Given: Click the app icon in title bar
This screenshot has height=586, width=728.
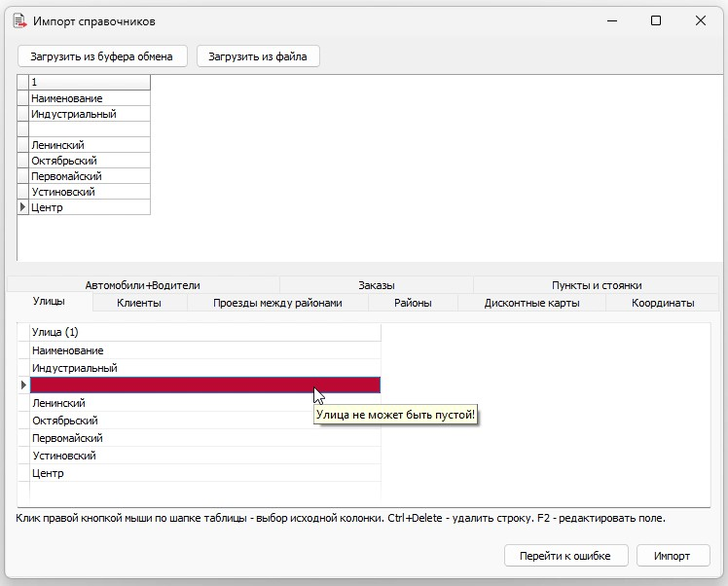Looking at the screenshot, I should pyautogui.click(x=18, y=20).
